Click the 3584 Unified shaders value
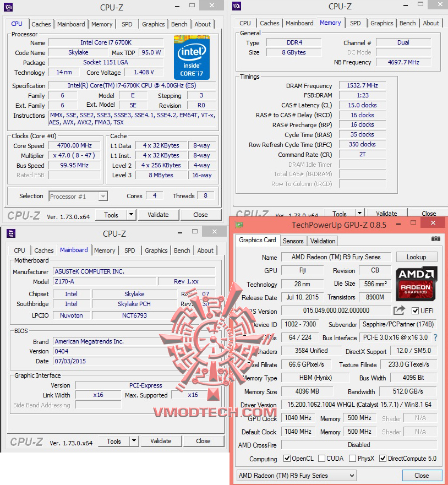This screenshot has height=485, width=448. coord(312,351)
